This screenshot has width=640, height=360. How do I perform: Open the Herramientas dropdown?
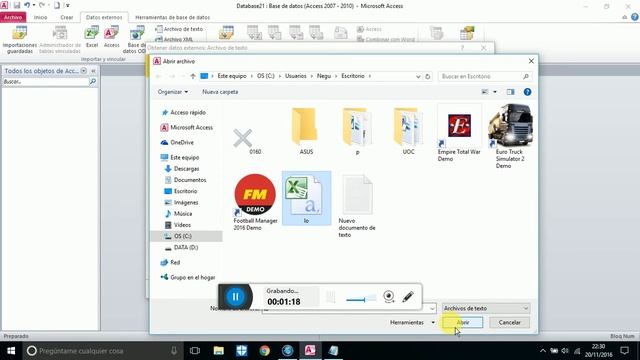click(412, 322)
